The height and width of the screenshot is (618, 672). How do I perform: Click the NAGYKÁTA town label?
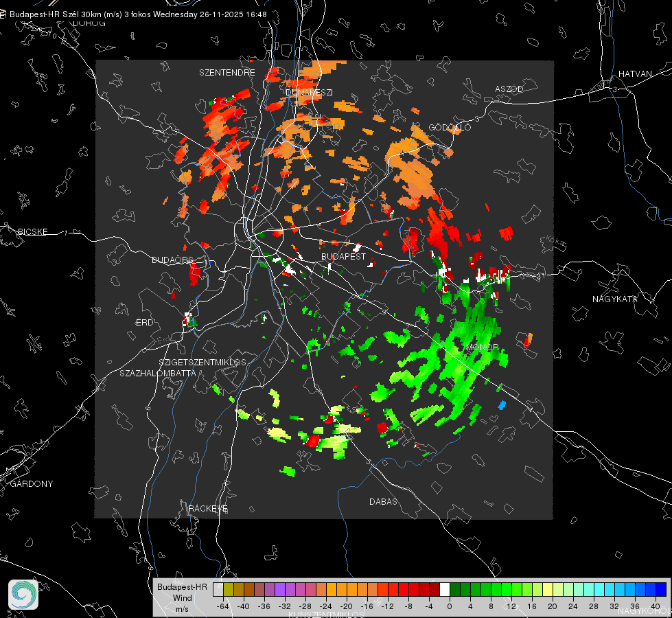(614, 299)
